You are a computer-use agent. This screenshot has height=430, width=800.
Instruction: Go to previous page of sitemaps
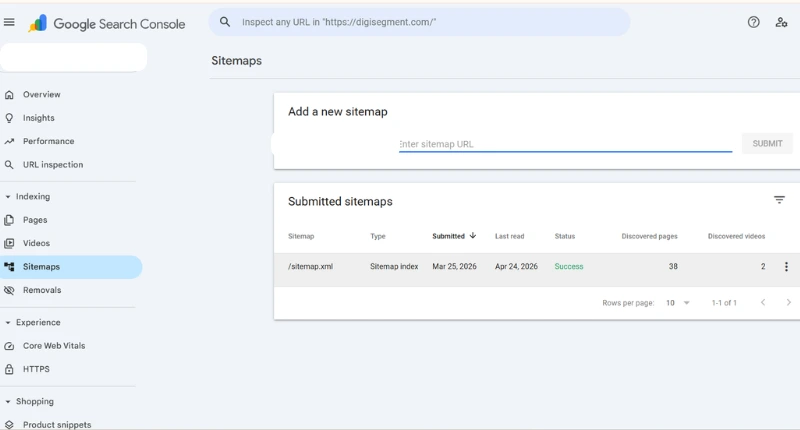point(762,302)
